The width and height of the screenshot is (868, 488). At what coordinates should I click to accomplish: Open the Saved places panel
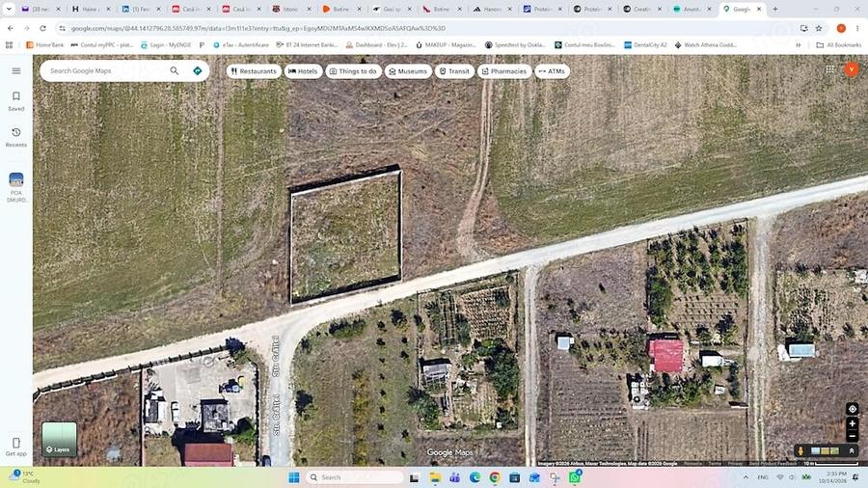point(16,101)
